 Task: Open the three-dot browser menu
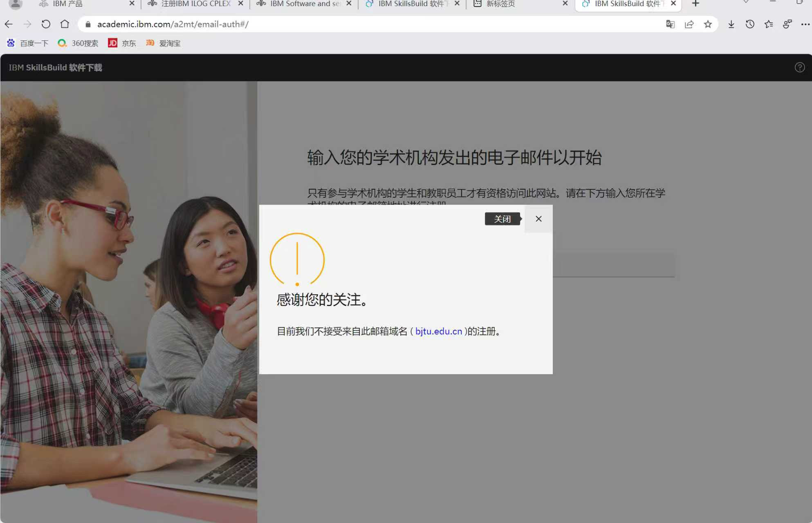pyautogui.click(x=805, y=24)
